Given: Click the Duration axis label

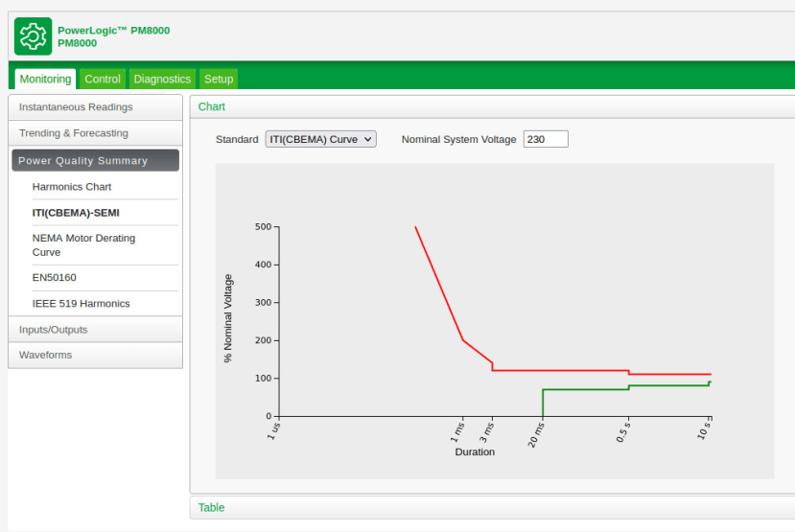Looking at the screenshot, I should [x=475, y=451].
